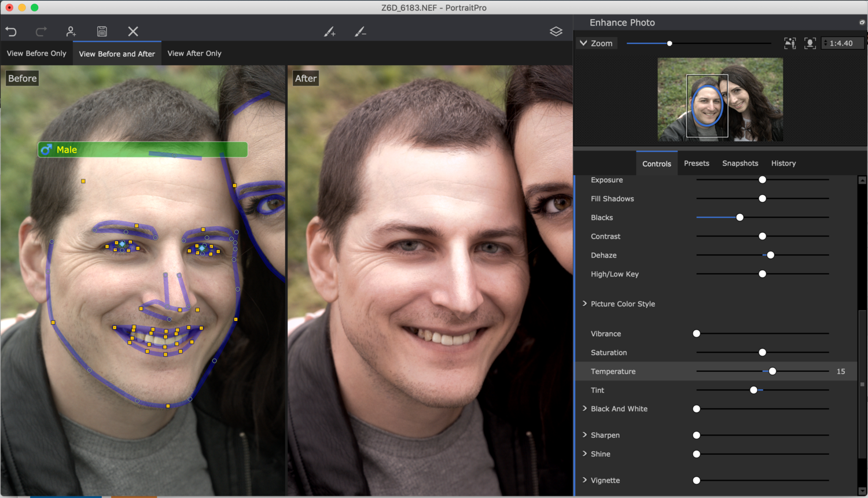Click the Undo arrow icon

(11, 32)
